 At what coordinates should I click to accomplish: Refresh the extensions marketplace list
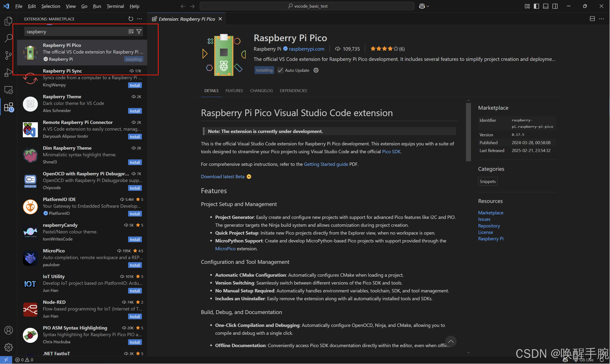click(x=130, y=19)
